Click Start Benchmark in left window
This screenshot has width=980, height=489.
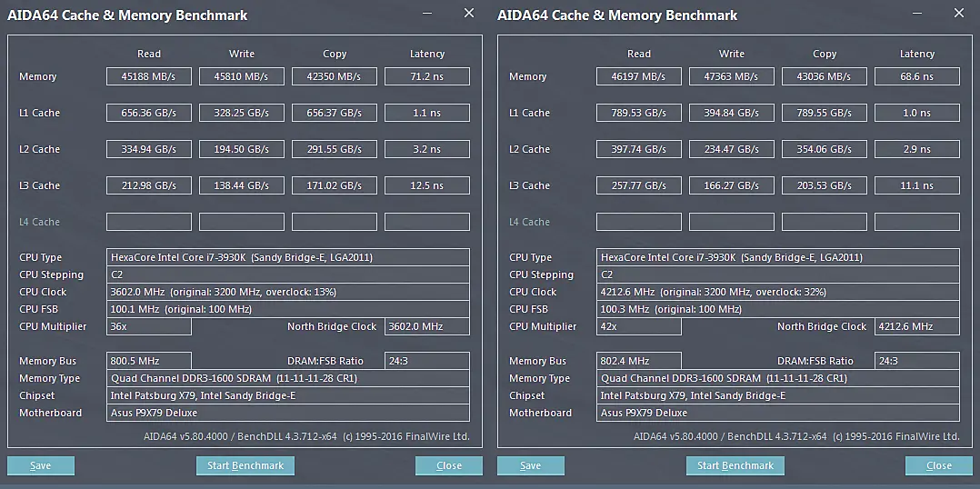tap(245, 466)
